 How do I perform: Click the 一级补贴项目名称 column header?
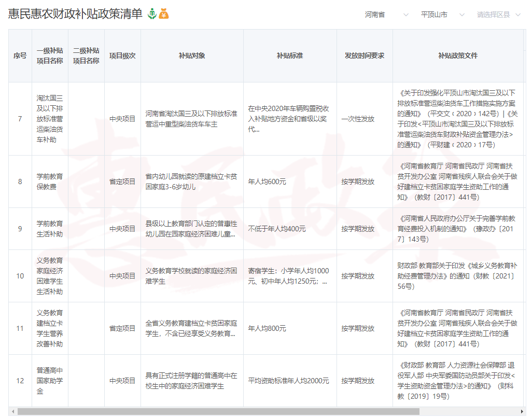(x=50, y=55)
